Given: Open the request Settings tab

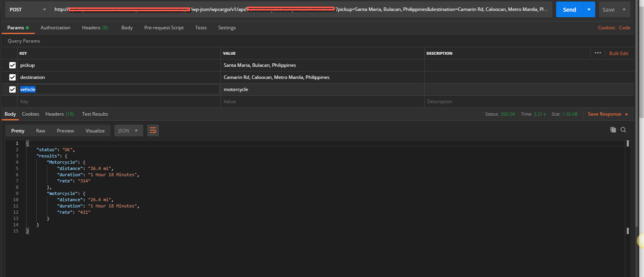Looking at the screenshot, I should 227,28.
